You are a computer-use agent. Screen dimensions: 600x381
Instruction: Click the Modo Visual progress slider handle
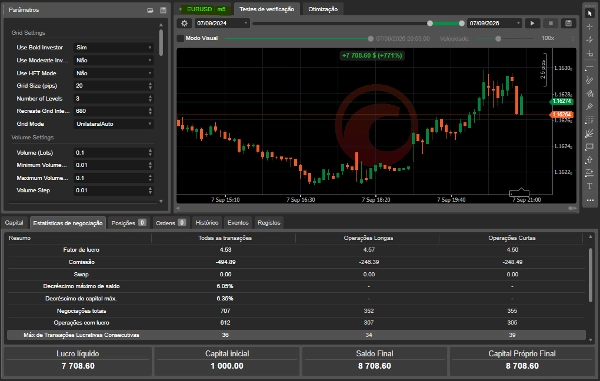[x=370, y=39]
